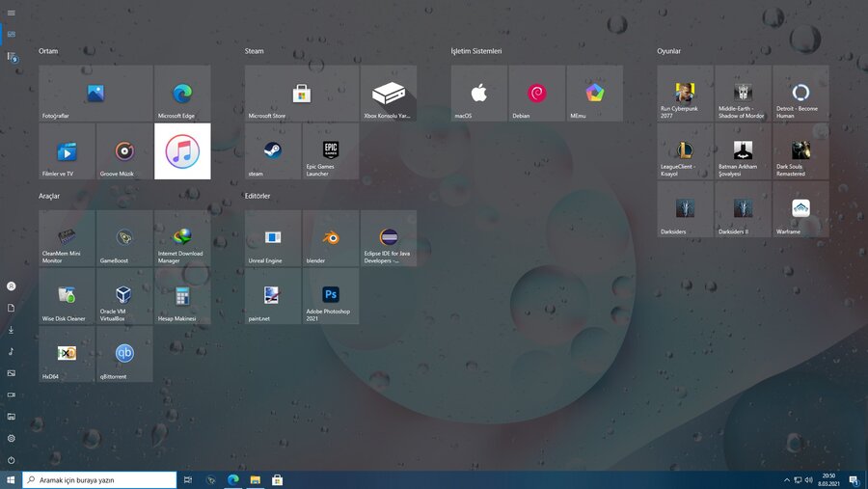This screenshot has height=489, width=868.
Task: Open Settings gear in the sidebar
Action: click(x=12, y=438)
